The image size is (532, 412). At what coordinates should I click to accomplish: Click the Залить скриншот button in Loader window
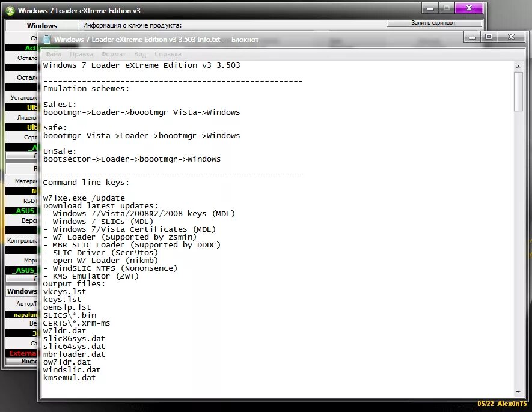(434, 23)
